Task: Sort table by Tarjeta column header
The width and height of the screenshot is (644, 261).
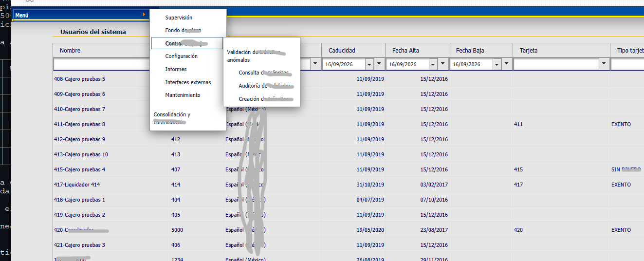Action: point(529,50)
